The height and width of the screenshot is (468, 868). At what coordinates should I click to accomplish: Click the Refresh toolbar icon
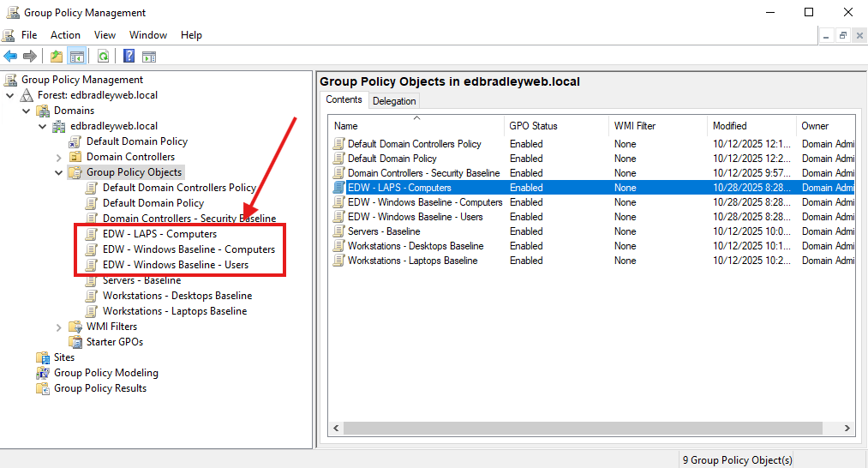103,56
